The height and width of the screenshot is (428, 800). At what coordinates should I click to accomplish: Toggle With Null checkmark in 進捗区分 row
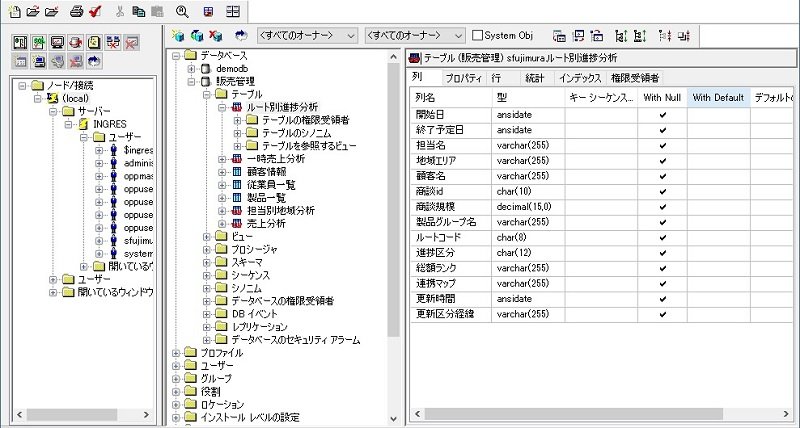(x=662, y=253)
